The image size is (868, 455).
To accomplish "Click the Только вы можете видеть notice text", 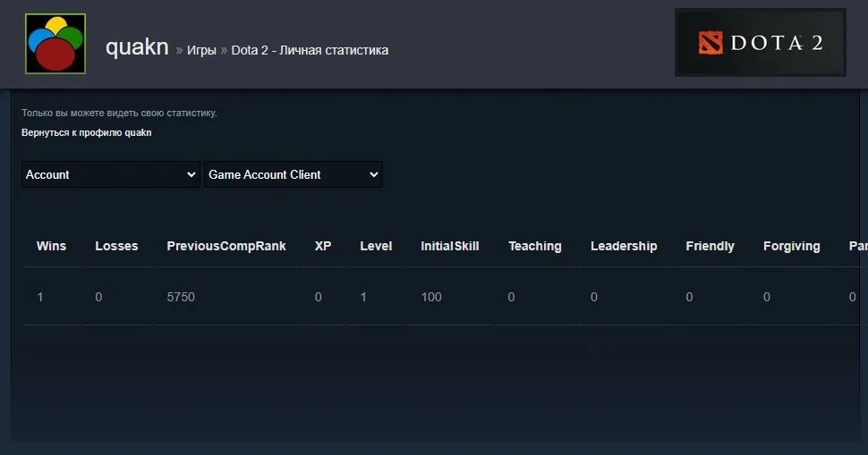I will (119, 113).
